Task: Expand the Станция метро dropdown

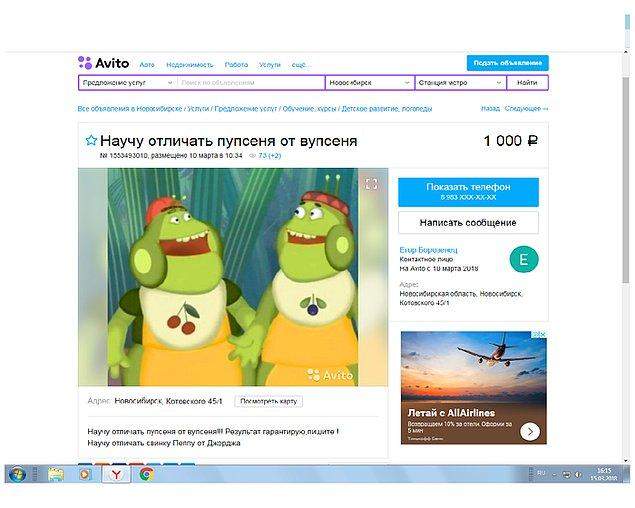Action: click(x=460, y=83)
